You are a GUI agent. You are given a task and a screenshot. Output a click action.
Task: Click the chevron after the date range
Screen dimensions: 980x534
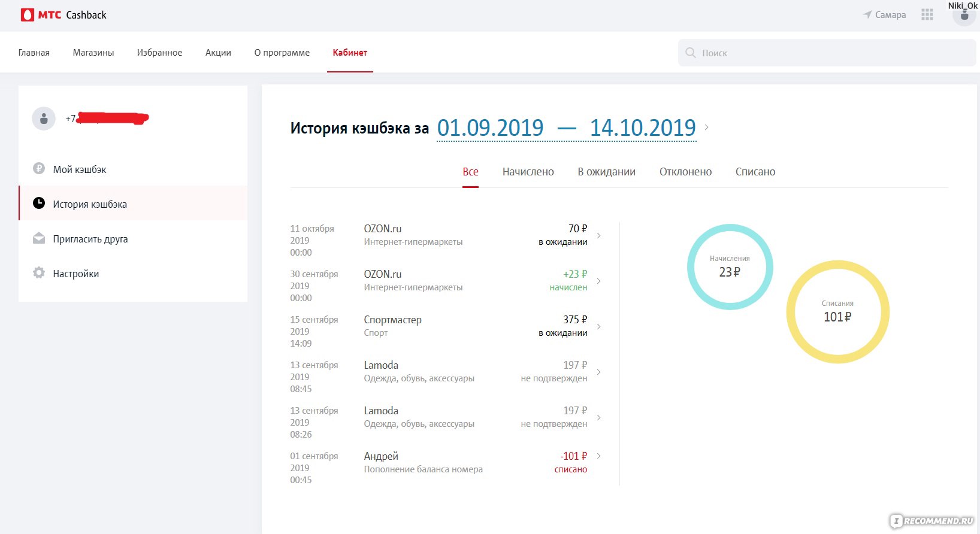707,127
